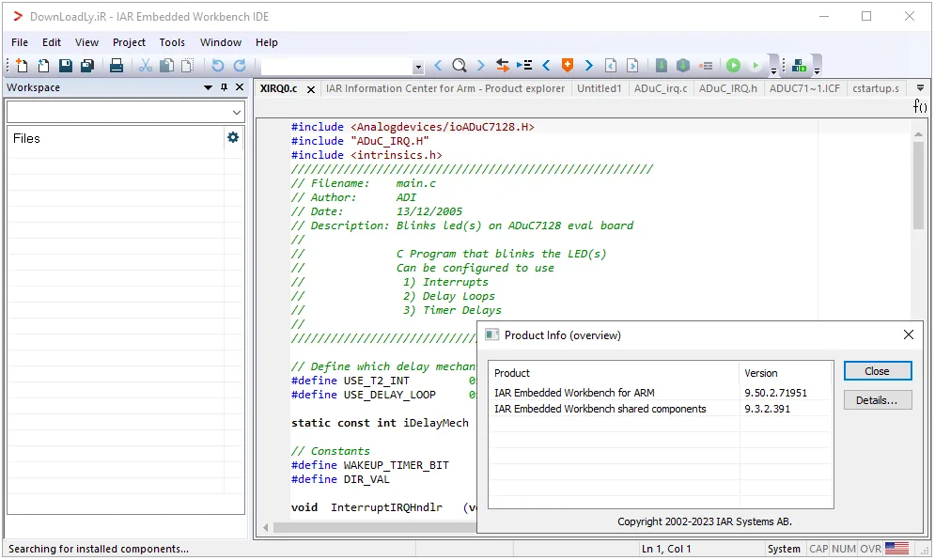Open the Edit menu

click(52, 42)
